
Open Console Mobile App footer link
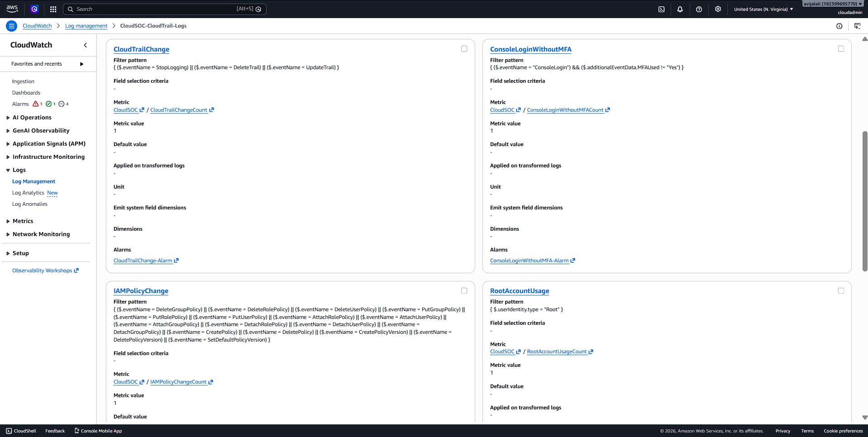98,431
